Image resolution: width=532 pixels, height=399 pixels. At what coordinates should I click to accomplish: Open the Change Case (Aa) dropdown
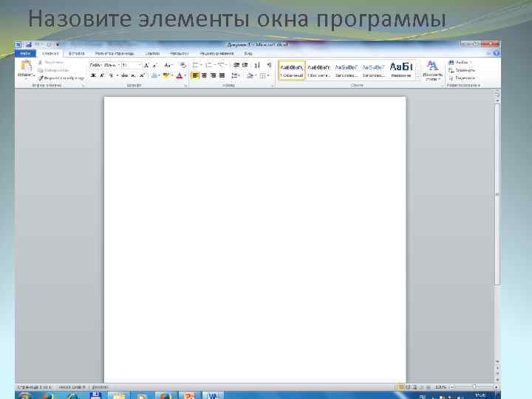click(168, 65)
